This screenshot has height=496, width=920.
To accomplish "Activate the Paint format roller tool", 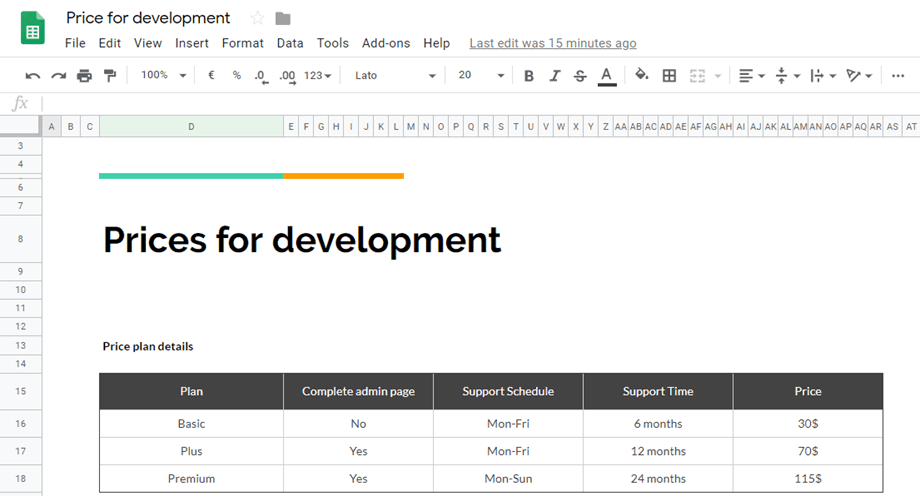I will pyautogui.click(x=110, y=76).
